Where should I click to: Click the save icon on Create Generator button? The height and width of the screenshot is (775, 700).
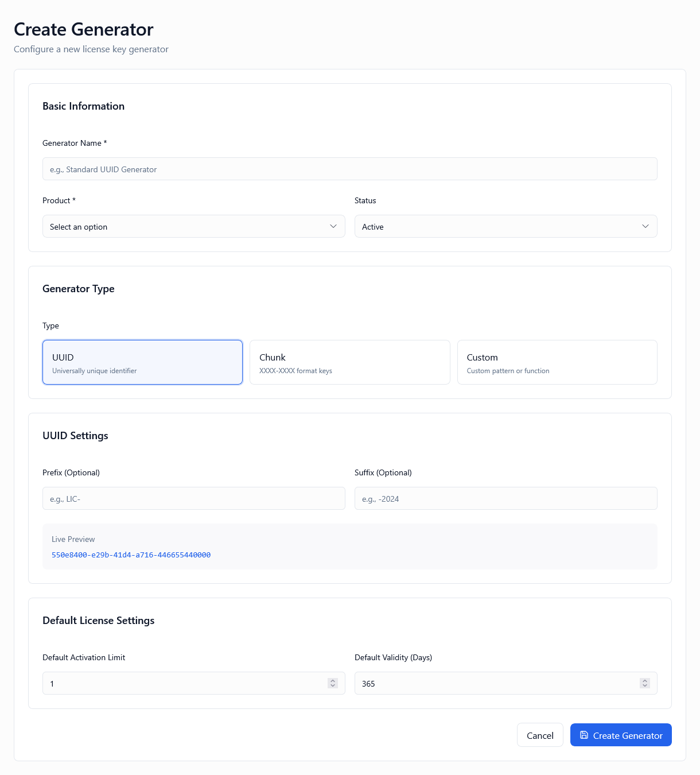(584, 735)
